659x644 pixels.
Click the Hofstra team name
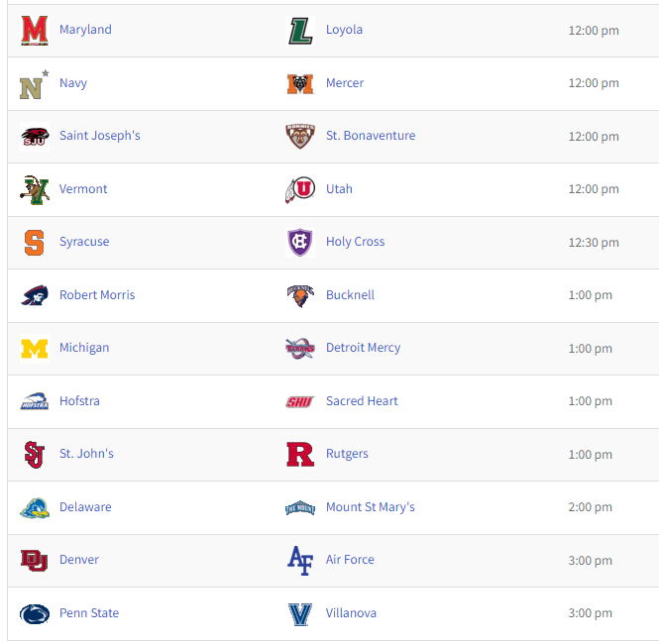tap(79, 401)
